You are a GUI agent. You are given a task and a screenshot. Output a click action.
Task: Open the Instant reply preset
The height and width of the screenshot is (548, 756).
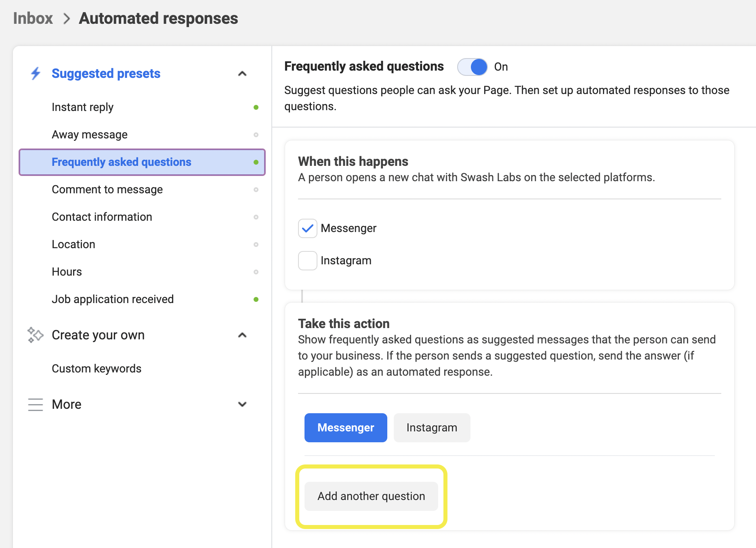pos(142,107)
